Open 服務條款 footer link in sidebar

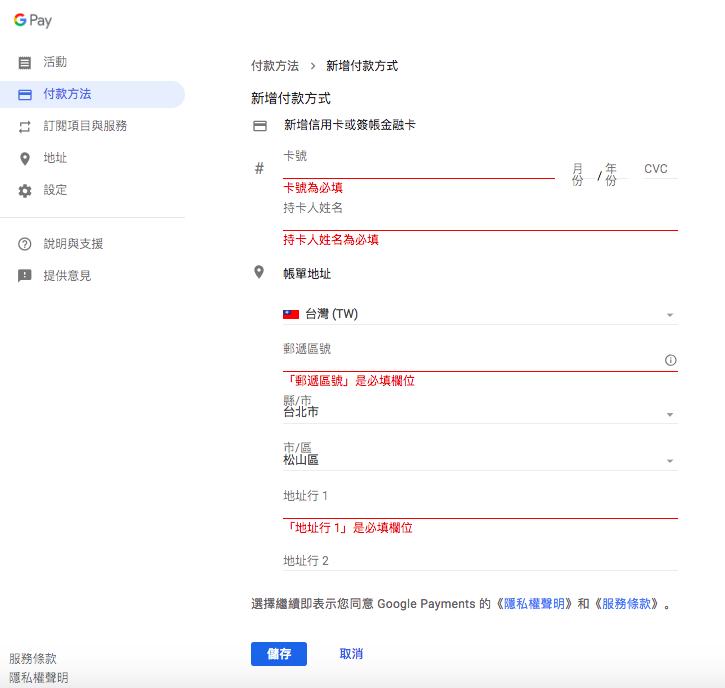[33, 658]
